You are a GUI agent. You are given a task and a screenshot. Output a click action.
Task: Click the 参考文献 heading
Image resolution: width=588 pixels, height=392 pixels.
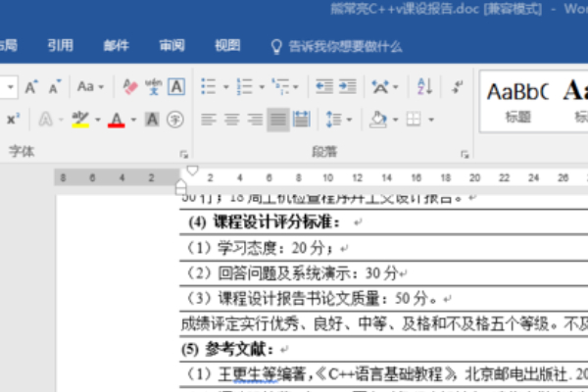click(x=238, y=350)
